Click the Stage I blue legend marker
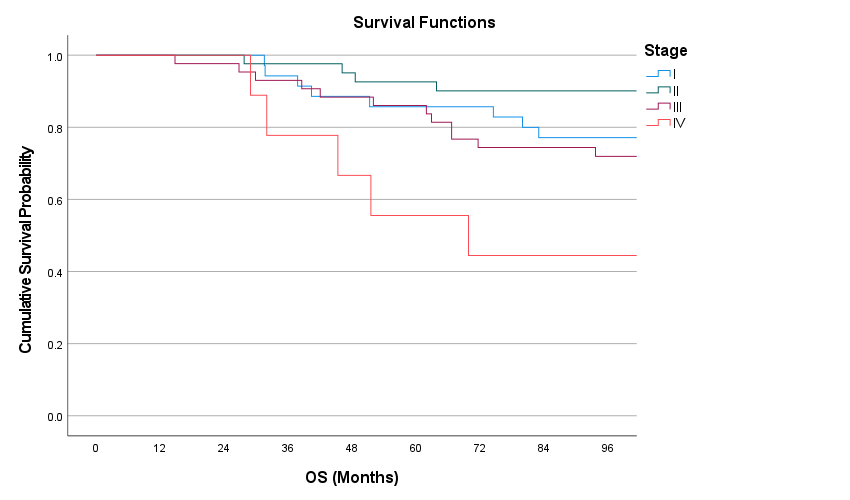The width and height of the screenshot is (850, 500). 658,74
